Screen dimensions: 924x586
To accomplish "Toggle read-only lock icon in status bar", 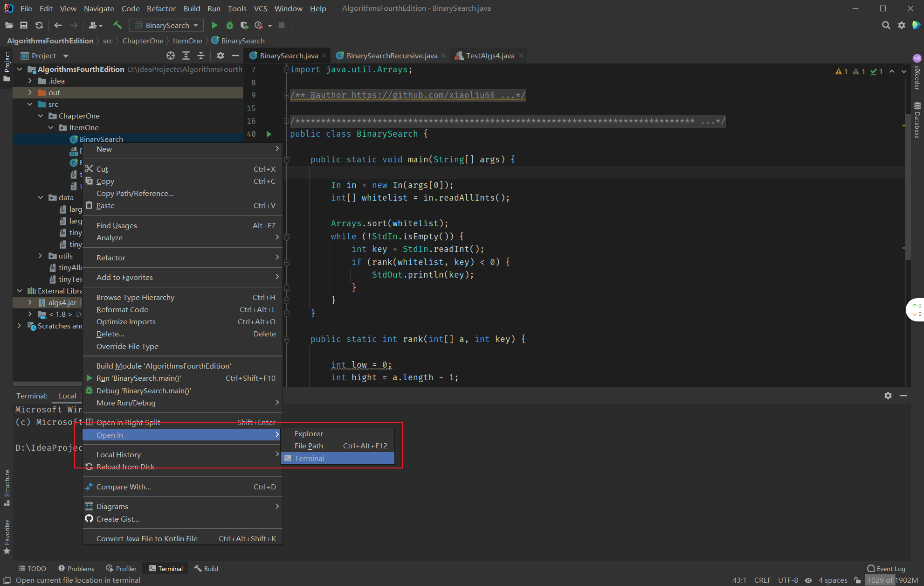I will pyautogui.click(x=857, y=580).
